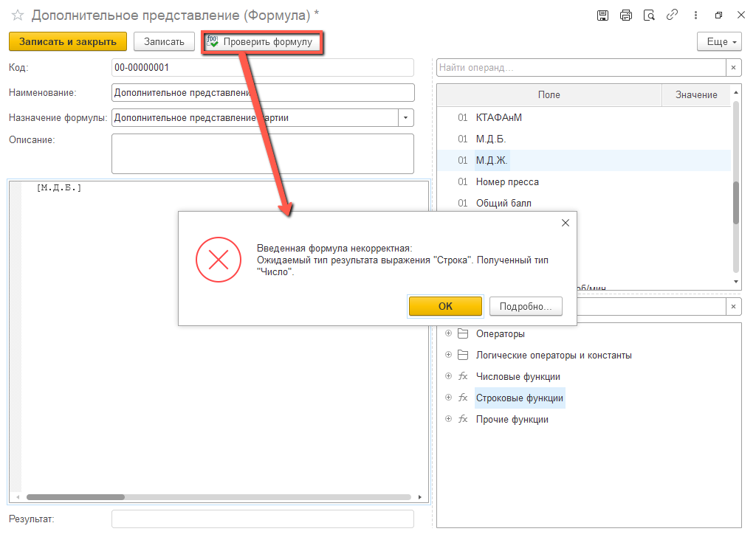The height and width of the screenshot is (537, 756).
Task: Open the 'Еще' dropdown menu
Action: point(719,42)
